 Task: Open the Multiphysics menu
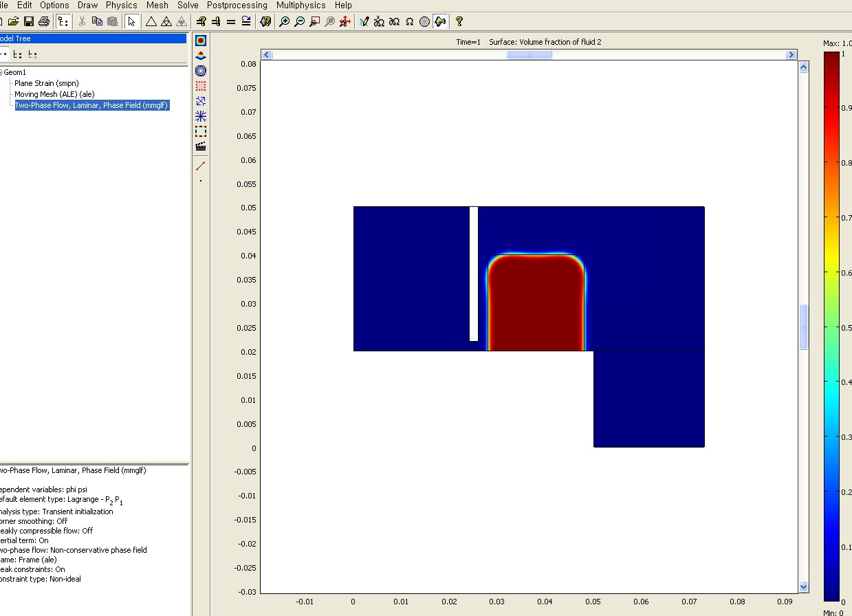(301, 5)
